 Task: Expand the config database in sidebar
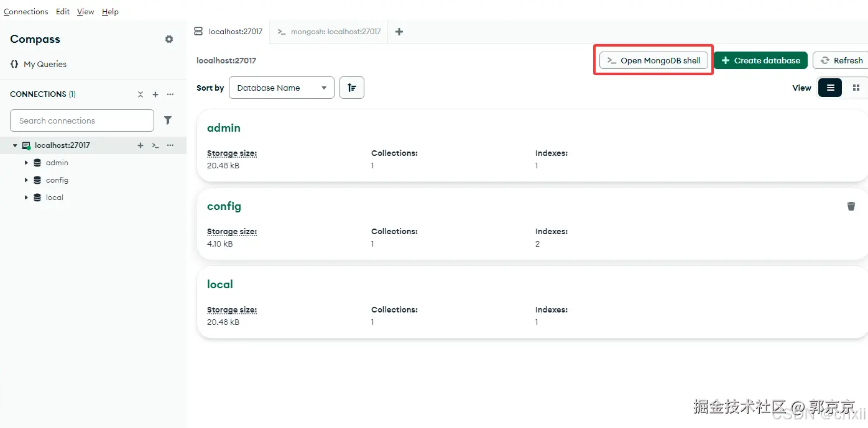(26, 180)
